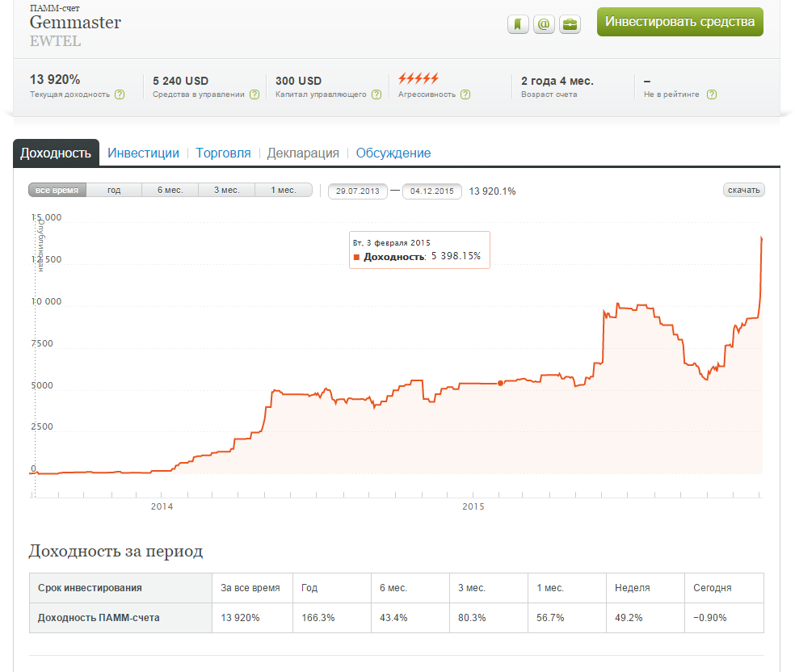The height and width of the screenshot is (672, 795).
Task: Click Инвестировать средства button
Action: coord(680,22)
